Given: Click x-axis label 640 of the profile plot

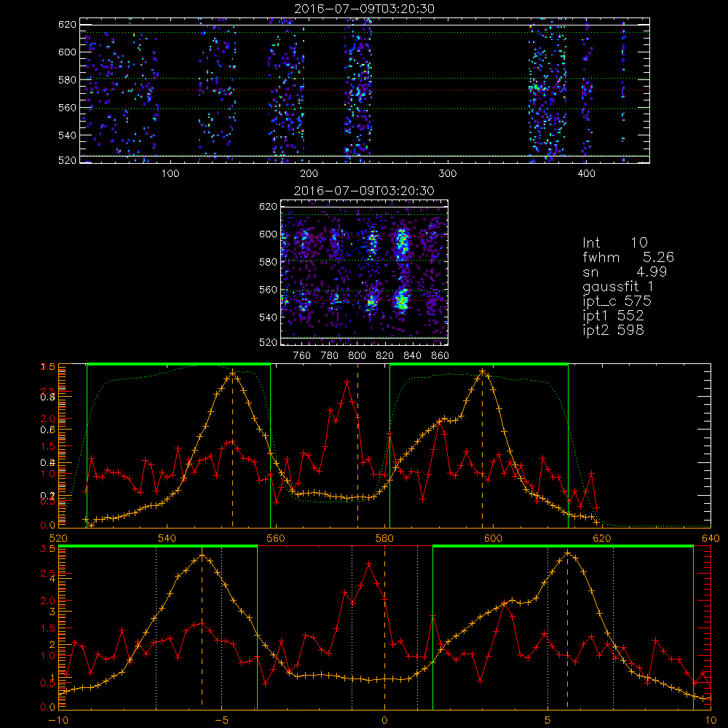Looking at the screenshot, I should (x=711, y=539).
